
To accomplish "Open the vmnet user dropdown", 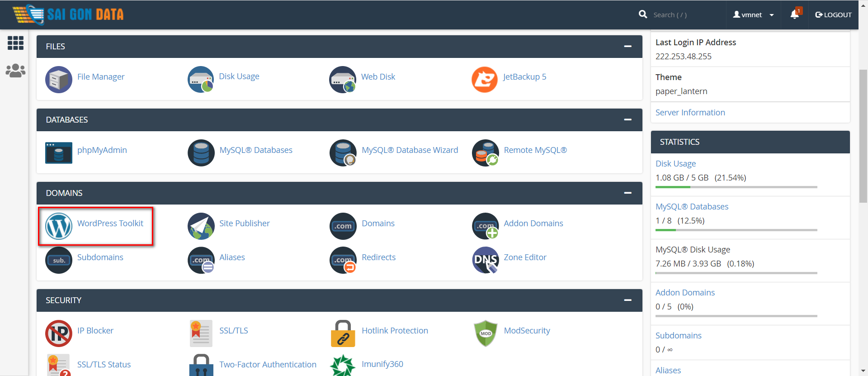I will click(753, 14).
